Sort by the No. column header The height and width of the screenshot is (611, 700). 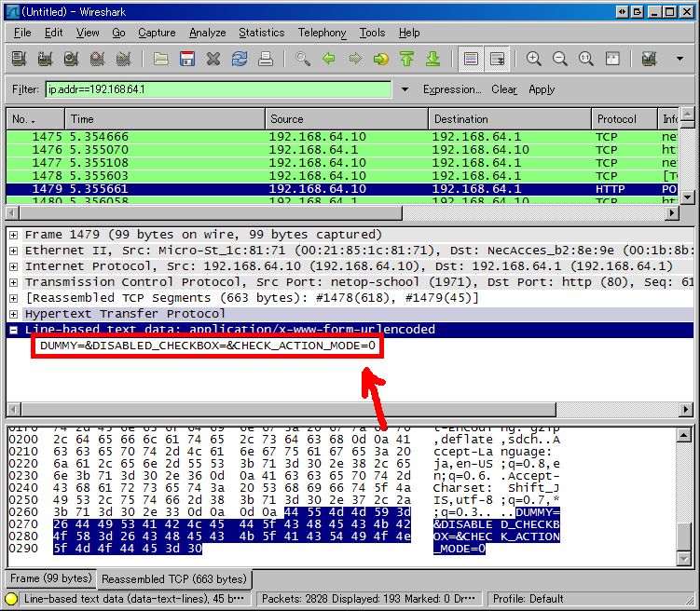(x=35, y=119)
